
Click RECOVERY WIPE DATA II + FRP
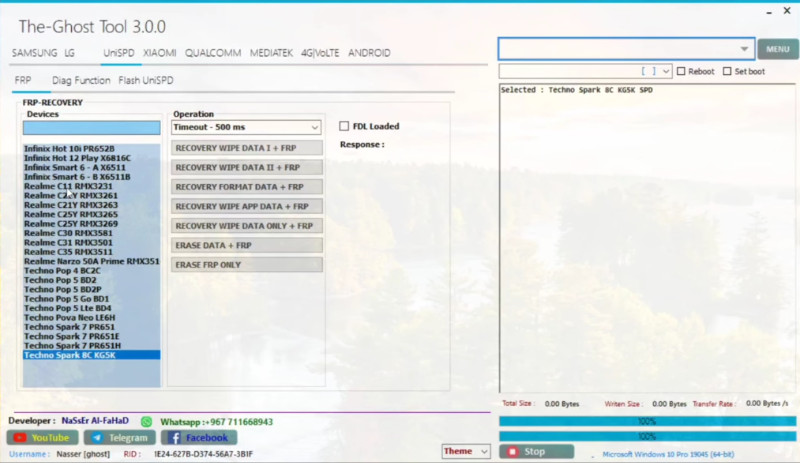pyautogui.click(x=247, y=167)
